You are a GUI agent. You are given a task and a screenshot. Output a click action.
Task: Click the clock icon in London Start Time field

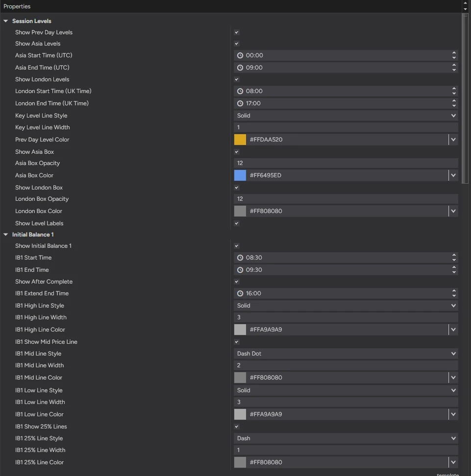tap(240, 91)
